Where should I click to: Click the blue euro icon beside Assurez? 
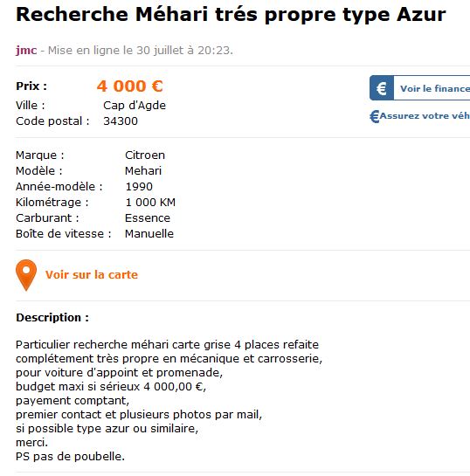[375, 116]
